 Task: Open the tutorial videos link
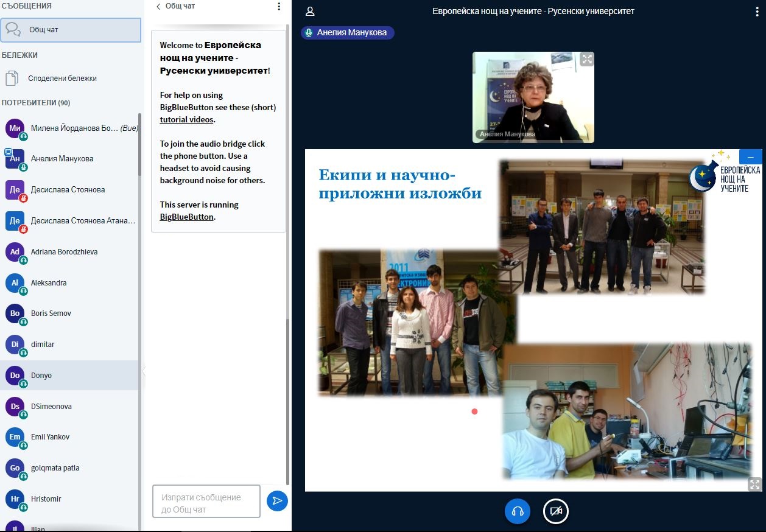pos(186,120)
